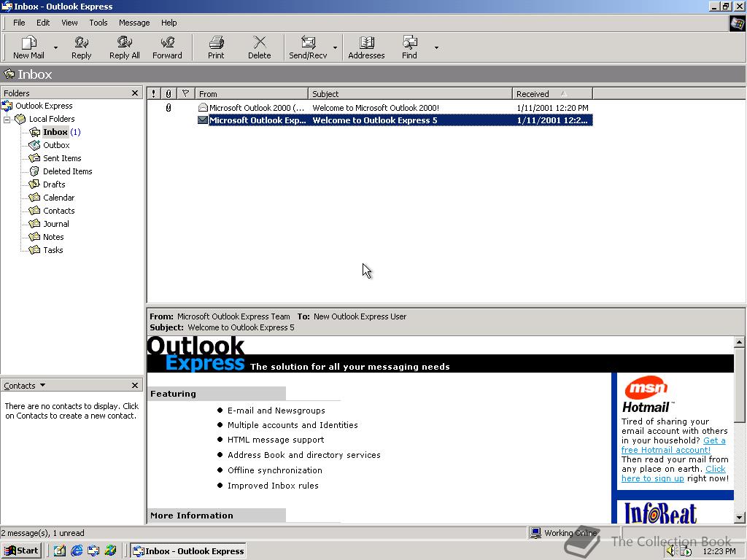Select the Sent Items folder

[x=62, y=158]
